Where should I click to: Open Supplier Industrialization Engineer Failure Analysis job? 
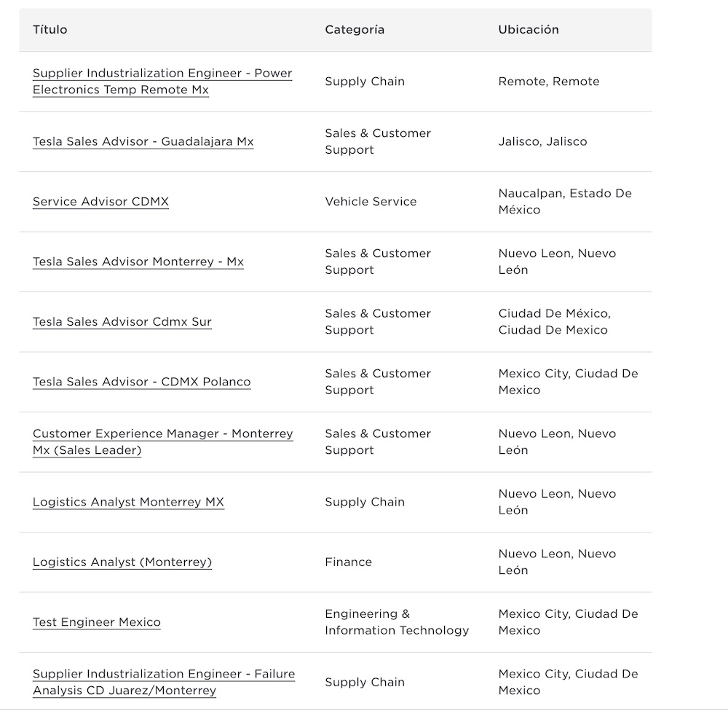coord(163,675)
